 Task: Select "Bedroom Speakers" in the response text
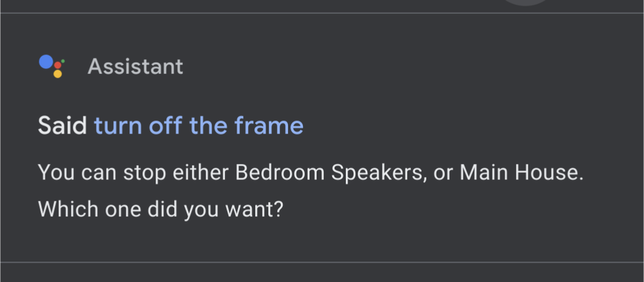point(329,173)
